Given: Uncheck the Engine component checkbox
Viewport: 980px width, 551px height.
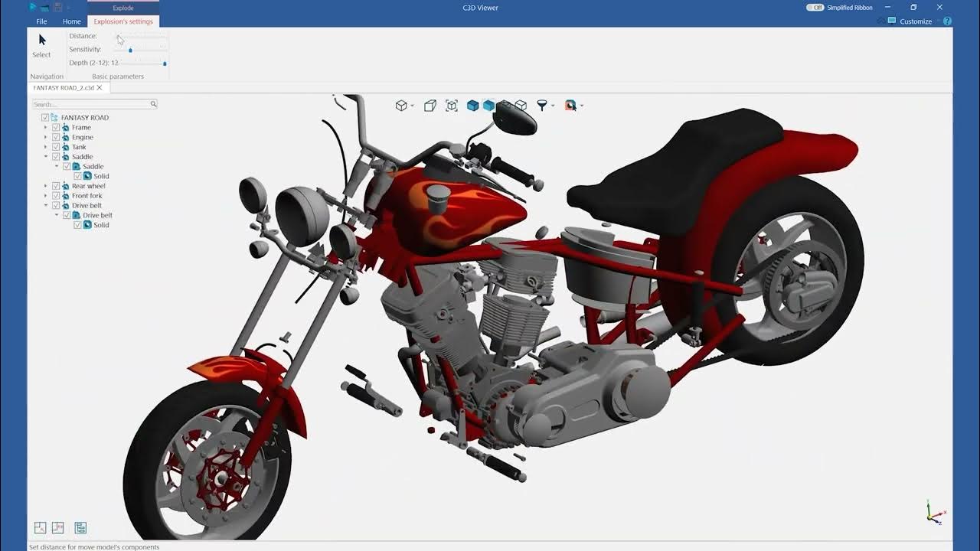Looking at the screenshot, I should (x=56, y=137).
